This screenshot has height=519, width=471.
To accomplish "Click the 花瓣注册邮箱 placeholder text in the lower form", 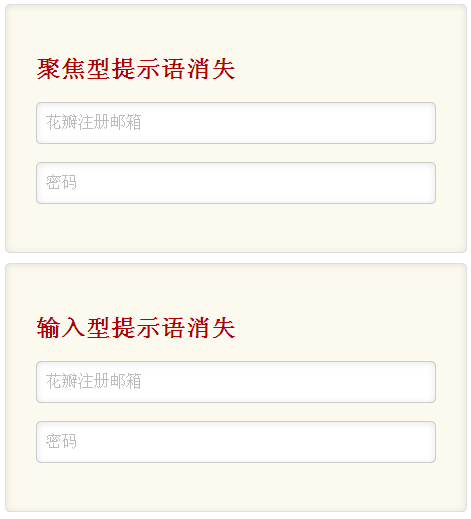I will click(x=94, y=381).
